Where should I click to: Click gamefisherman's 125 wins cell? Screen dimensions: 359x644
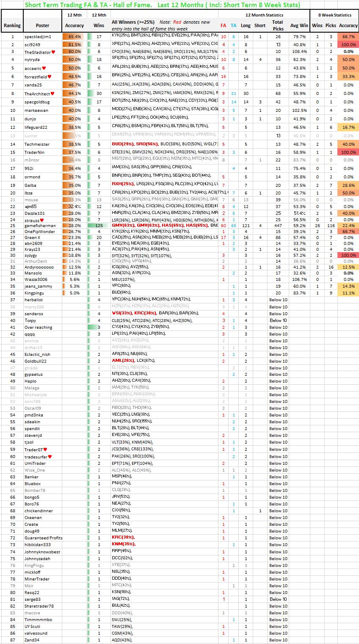click(x=99, y=226)
